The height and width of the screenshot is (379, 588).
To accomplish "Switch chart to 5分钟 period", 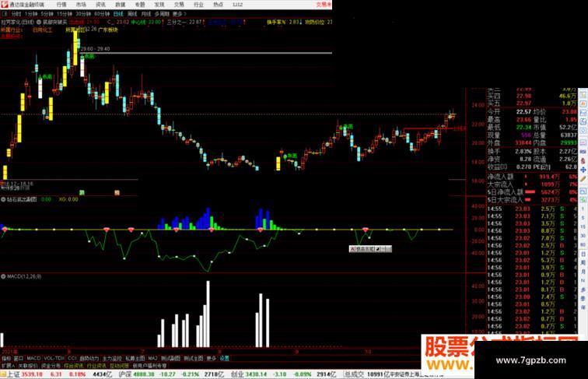I will click(47, 14).
